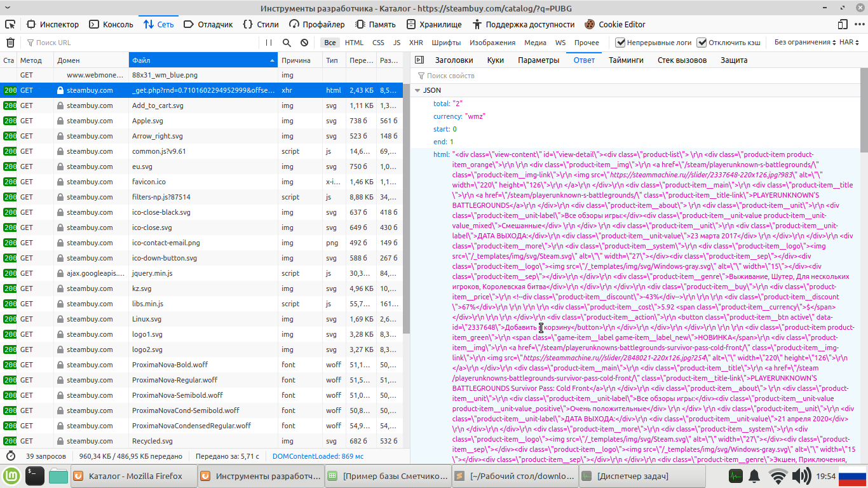Viewport: 868px width, 488px height.
Task: Filter requests by CSS
Action: click(378, 43)
